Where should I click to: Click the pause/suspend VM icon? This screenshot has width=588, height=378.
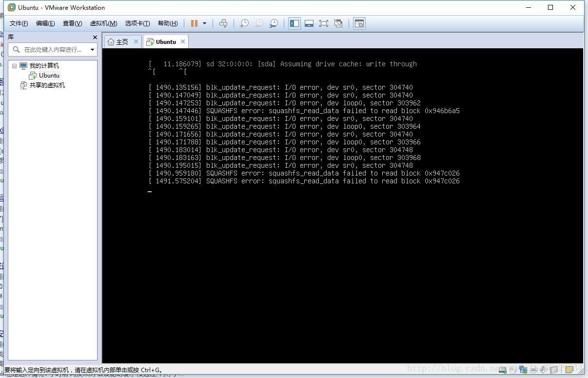[x=194, y=23]
